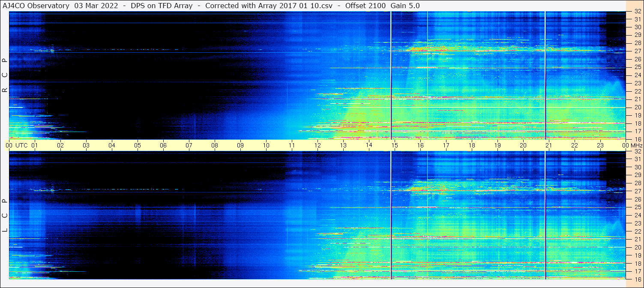Click the "18" hour label on time axis

point(472,146)
